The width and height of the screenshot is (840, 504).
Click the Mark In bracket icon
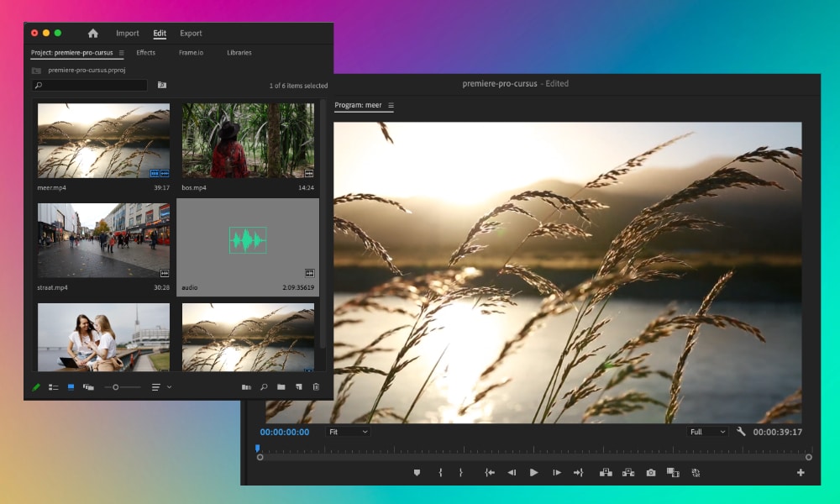440,473
